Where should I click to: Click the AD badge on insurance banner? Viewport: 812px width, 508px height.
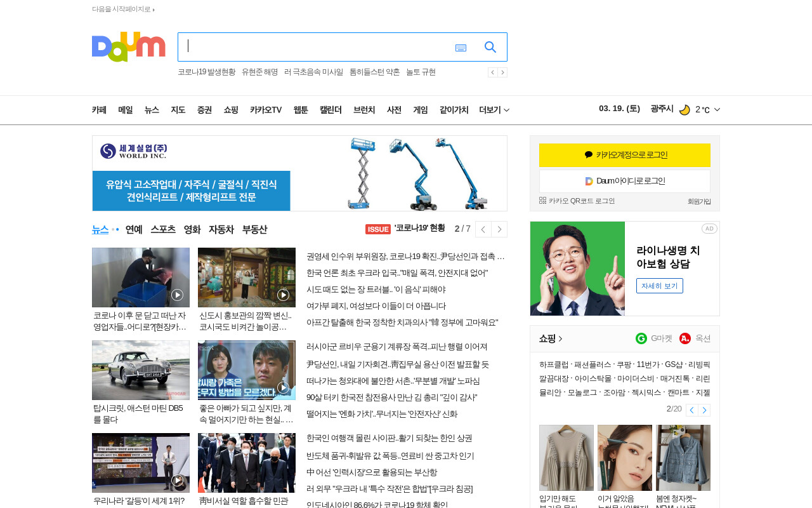tap(709, 229)
